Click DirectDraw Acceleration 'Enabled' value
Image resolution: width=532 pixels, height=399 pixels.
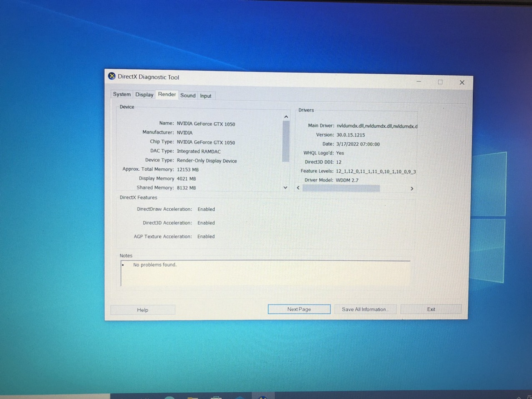tap(206, 209)
